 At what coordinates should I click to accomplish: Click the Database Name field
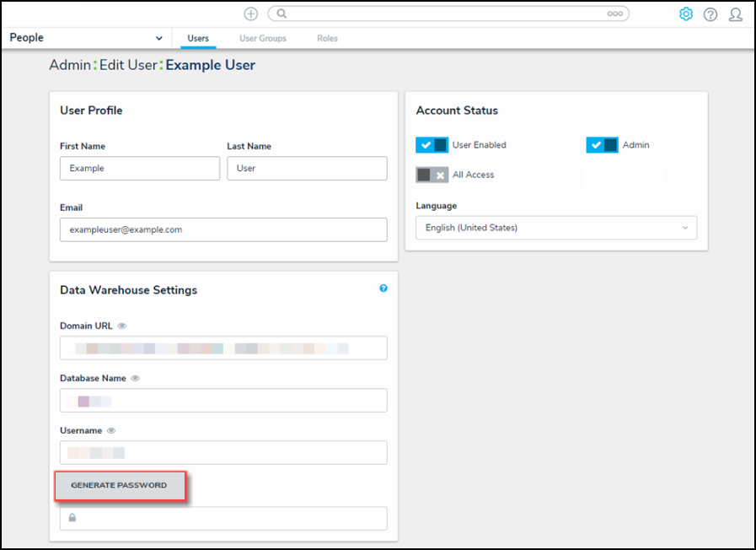pos(223,401)
